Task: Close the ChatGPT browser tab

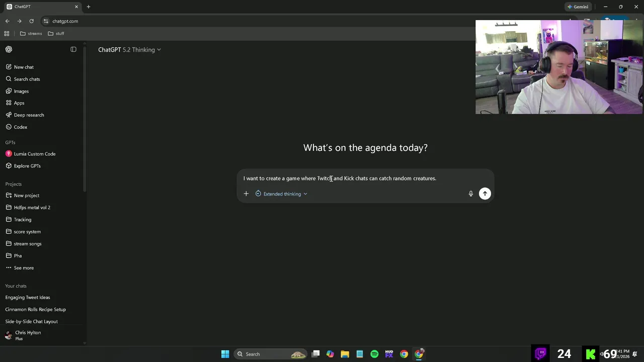Action: pos(76,7)
